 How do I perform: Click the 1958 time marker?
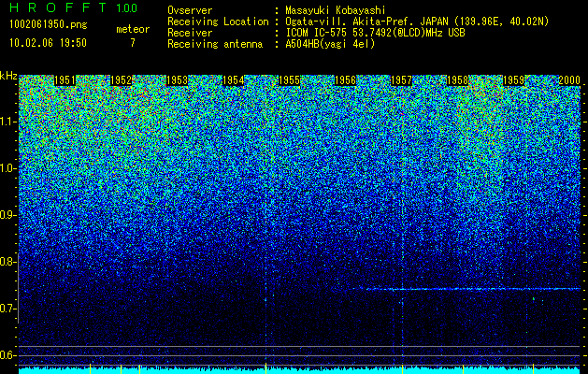[458, 80]
